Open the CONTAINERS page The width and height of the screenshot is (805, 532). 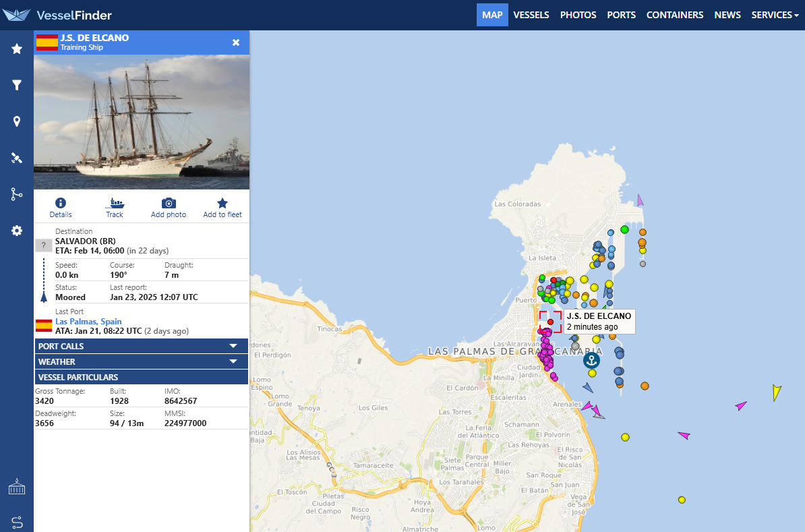[x=675, y=15]
